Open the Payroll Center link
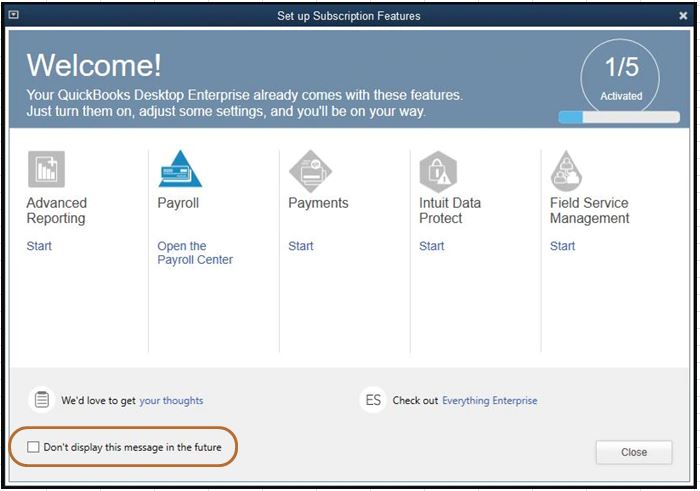Screen dimensions: 700x491 [195, 253]
